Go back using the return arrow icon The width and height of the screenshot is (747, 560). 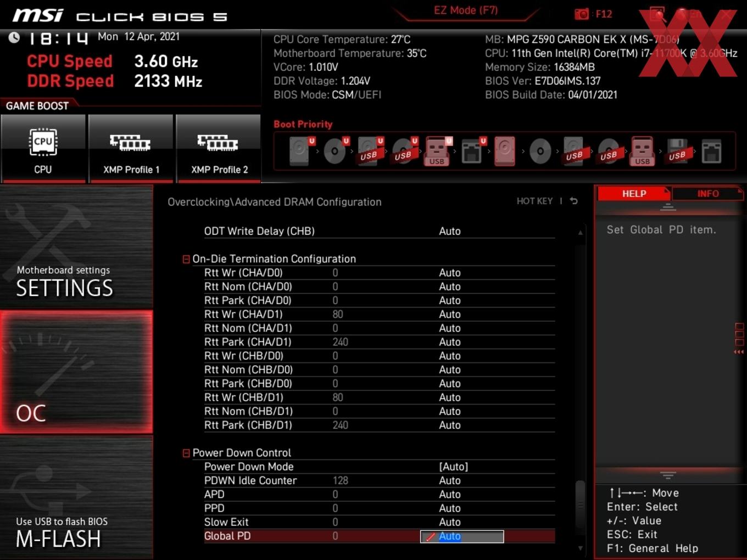coord(573,201)
